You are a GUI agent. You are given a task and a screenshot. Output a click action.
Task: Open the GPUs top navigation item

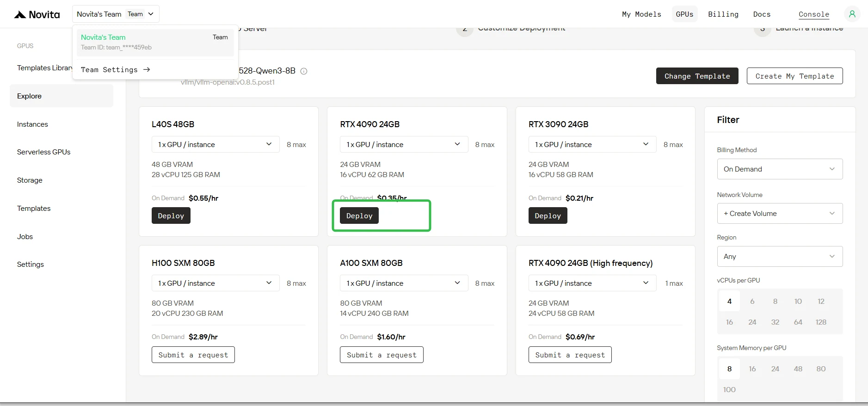click(684, 14)
